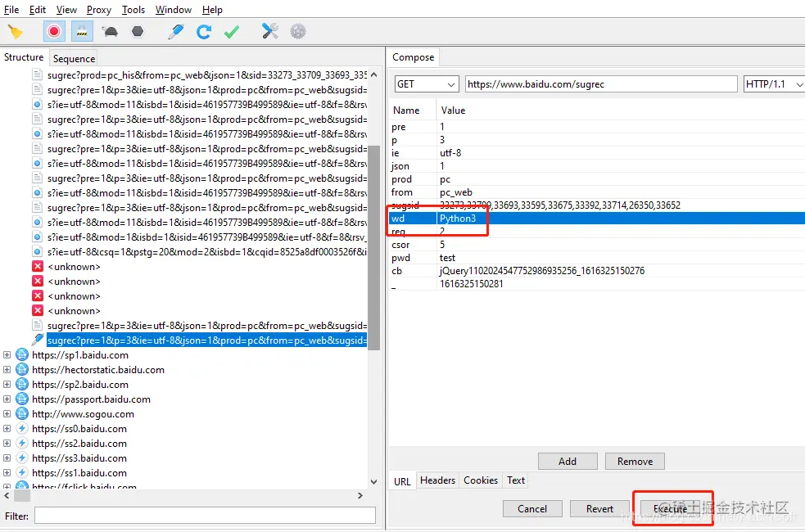Viewport: 805px width, 532px height.
Task: Select the last <unknown> request row
Action: point(74,311)
